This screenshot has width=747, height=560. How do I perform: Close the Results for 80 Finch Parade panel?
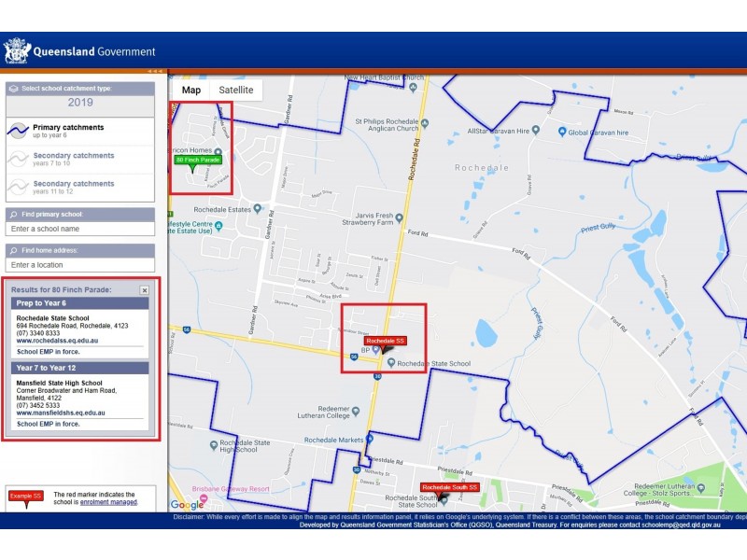[x=145, y=290]
